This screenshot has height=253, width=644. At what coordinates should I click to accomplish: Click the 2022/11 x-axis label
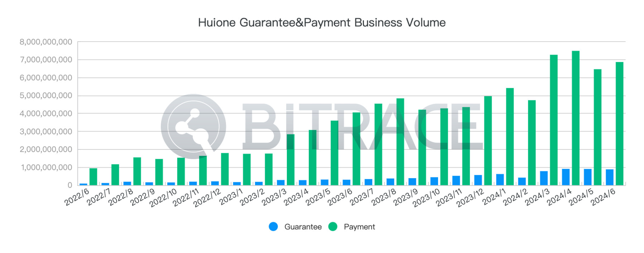pyautogui.click(x=186, y=197)
